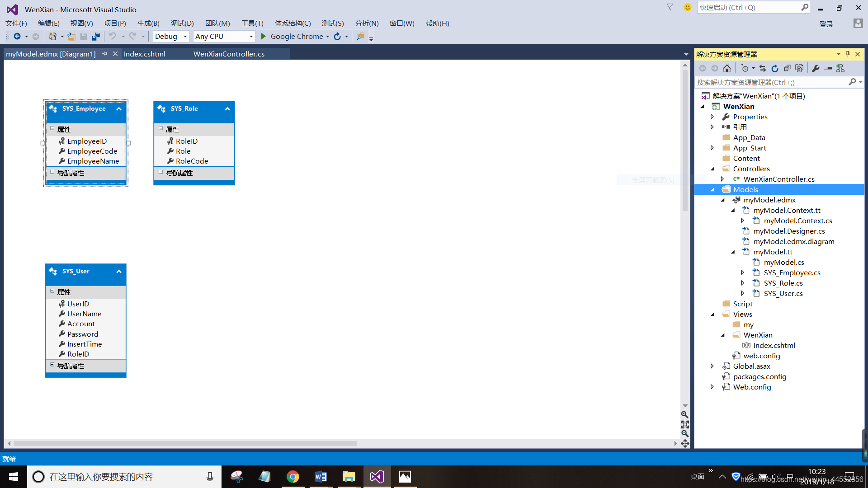Collapse the SYS_Employee entity with its chevron
Screen dimensions: 868x488
click(x=119, y=109)
